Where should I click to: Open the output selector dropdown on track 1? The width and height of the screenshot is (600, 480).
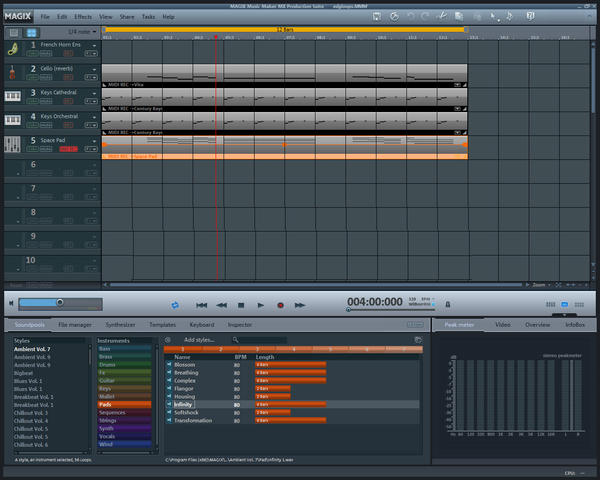91,54
